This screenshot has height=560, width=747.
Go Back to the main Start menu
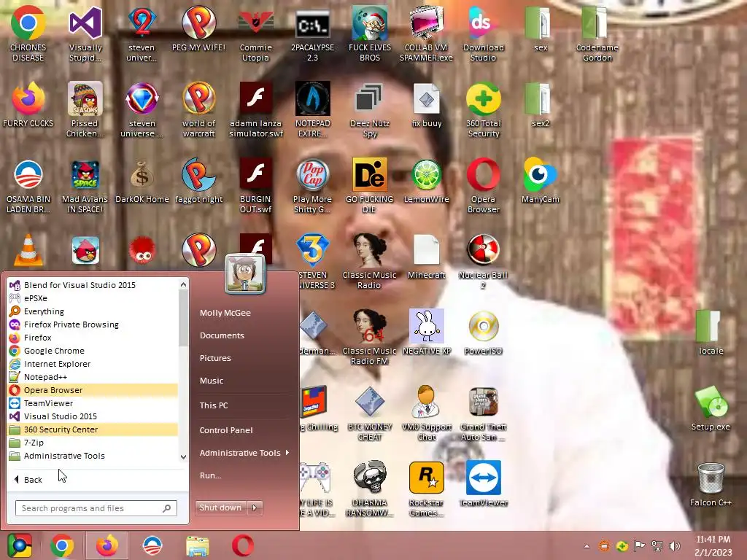[x=28, y=480]
